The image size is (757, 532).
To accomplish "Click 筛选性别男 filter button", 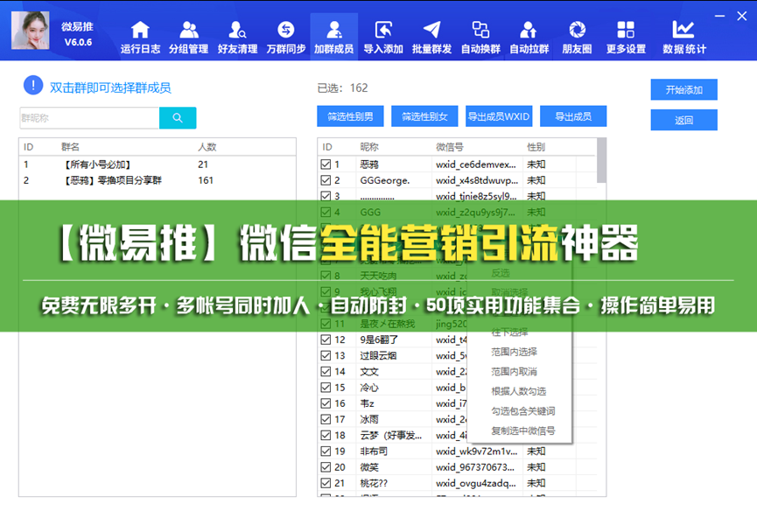I will click(351, 116).
